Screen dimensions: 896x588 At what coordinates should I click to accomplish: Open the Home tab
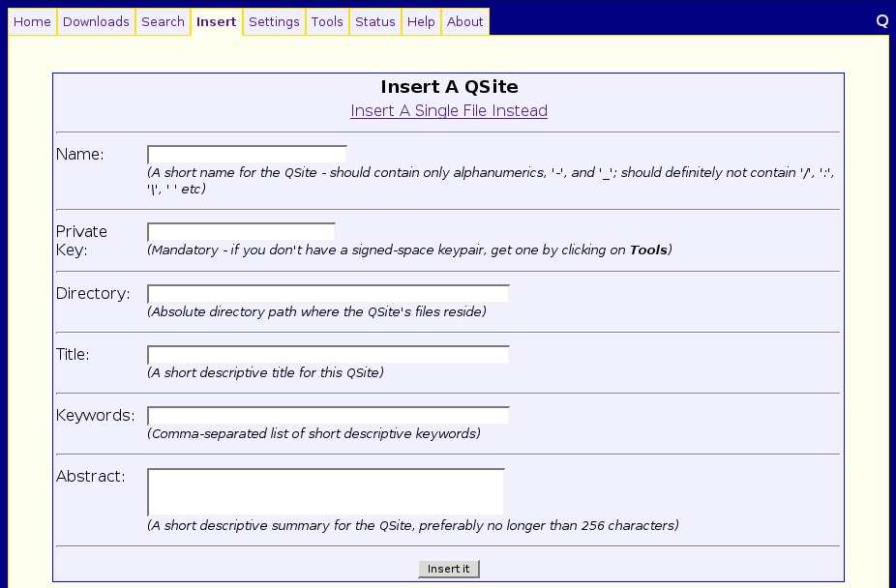pos(32,21)
